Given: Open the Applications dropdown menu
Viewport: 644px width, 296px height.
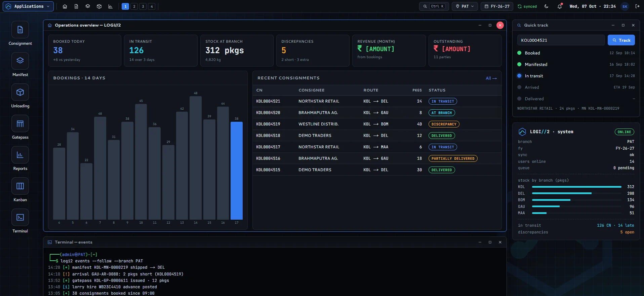Looking at the screenshot, I should click(x=28, y=6).
